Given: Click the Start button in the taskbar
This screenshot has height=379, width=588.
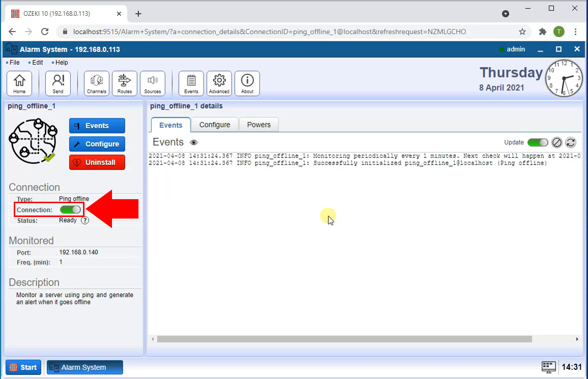Looking at the screenshot, I should coord(23,367).
